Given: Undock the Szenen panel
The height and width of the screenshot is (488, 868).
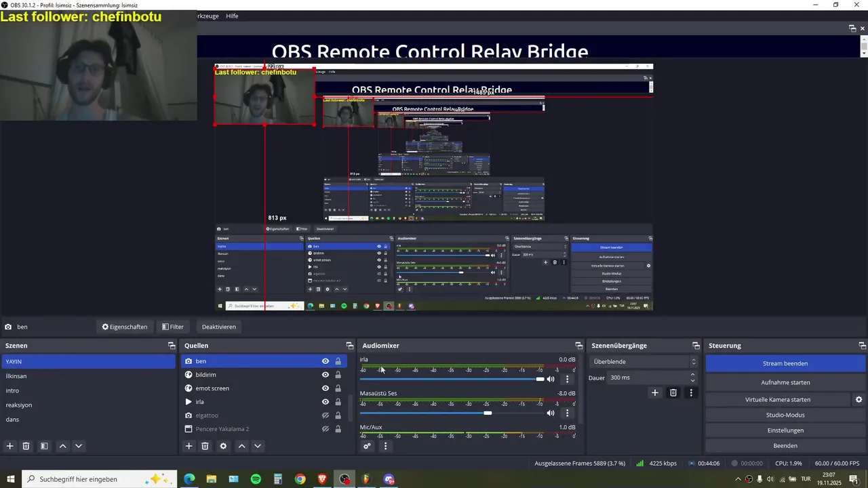Looking at the screenshot, I should coord(172,346).
